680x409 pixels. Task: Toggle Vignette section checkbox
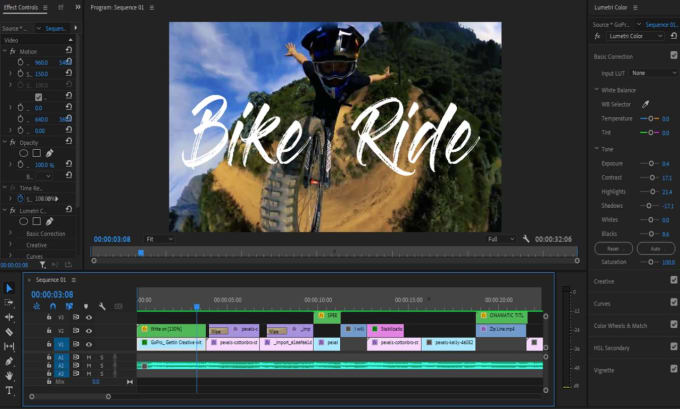click(x=673, y=369)
